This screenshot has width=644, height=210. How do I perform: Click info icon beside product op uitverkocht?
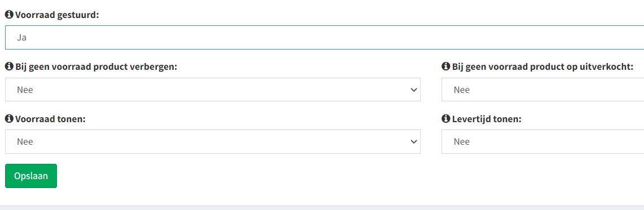[445, 66]
